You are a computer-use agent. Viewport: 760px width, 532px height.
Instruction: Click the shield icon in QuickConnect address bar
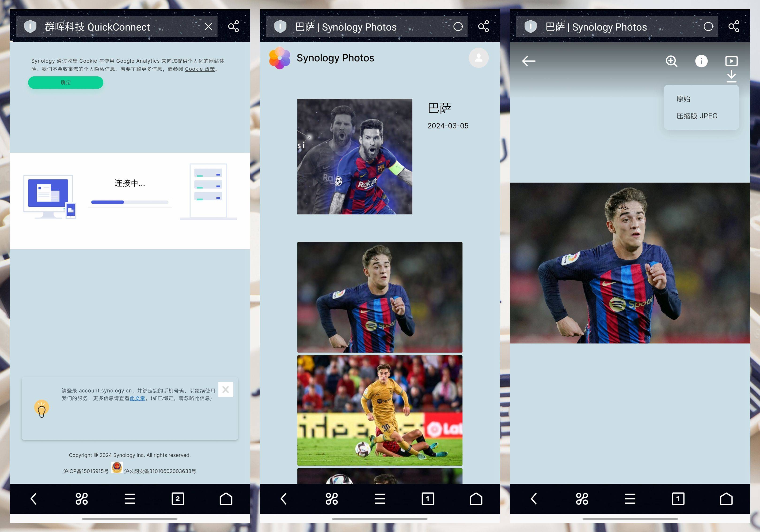[x=30, y=26]
